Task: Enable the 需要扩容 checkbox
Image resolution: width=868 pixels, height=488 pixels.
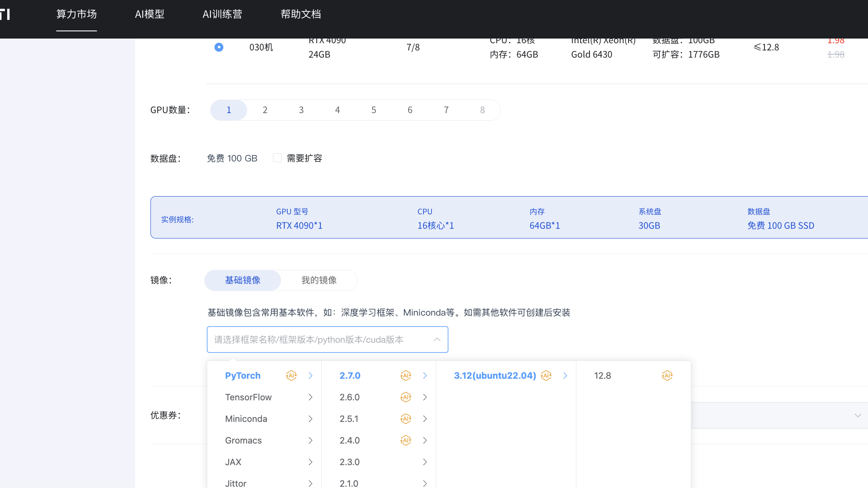Action: click(277, 158)
